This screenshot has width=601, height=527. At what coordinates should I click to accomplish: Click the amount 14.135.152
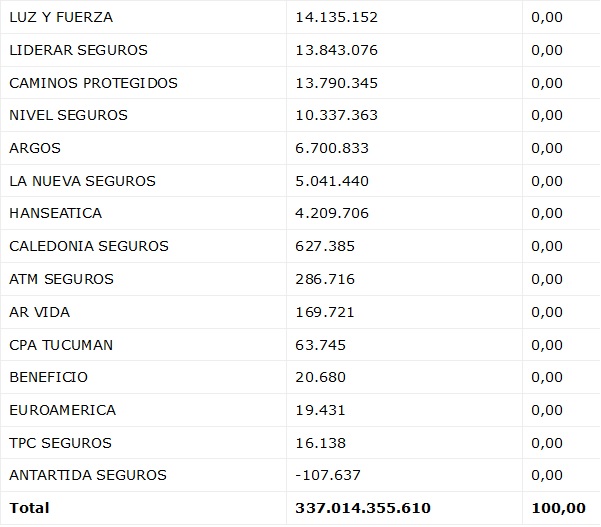(x=337, y=17)
